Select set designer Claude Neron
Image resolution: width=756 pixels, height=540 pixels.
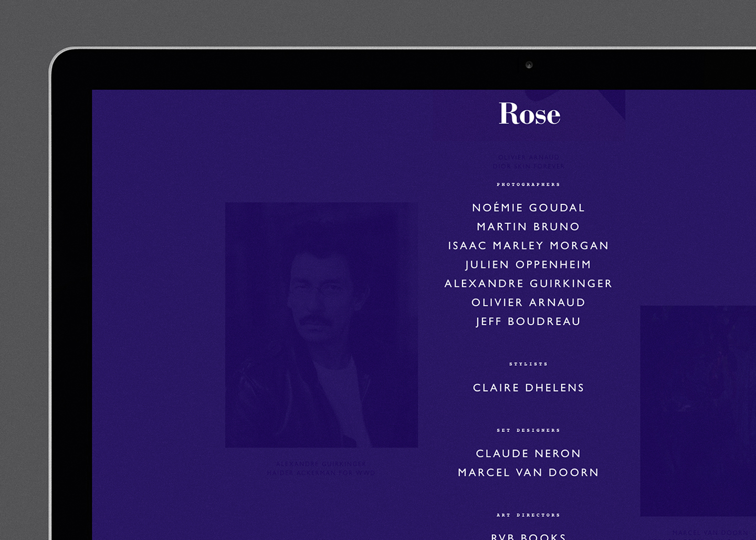pos(528,454)
